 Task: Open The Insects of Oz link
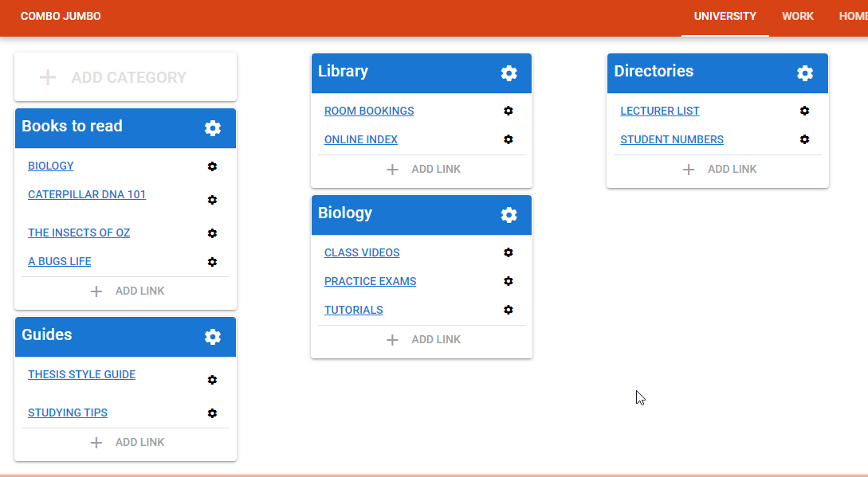click(79, 233)
